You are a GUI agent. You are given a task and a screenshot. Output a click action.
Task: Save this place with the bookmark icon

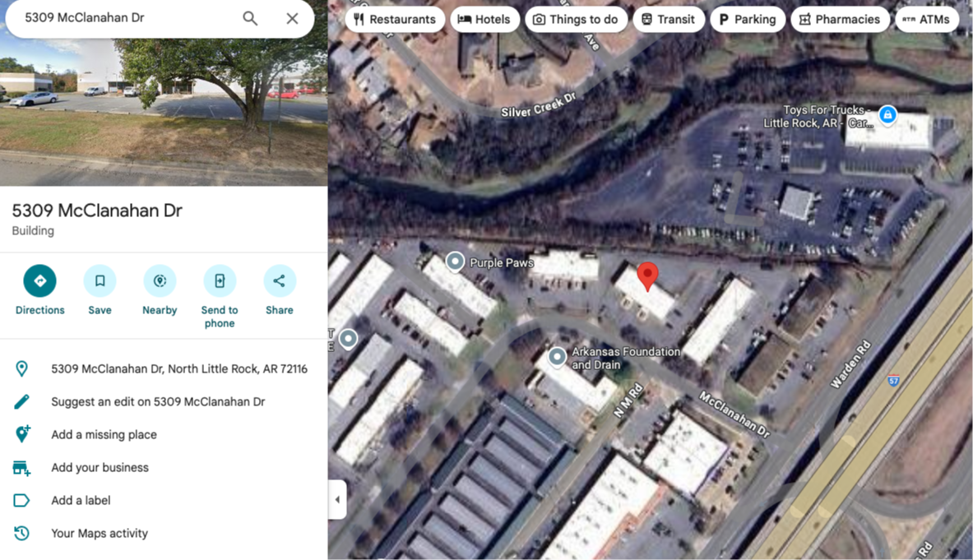(100, 281)
